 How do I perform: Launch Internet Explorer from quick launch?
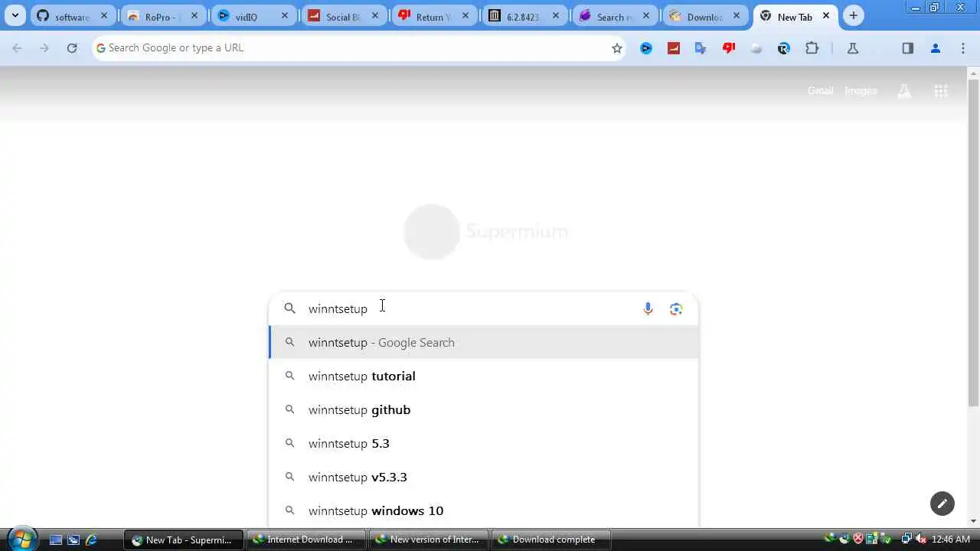pyautogui.click(x=91, y=540)
